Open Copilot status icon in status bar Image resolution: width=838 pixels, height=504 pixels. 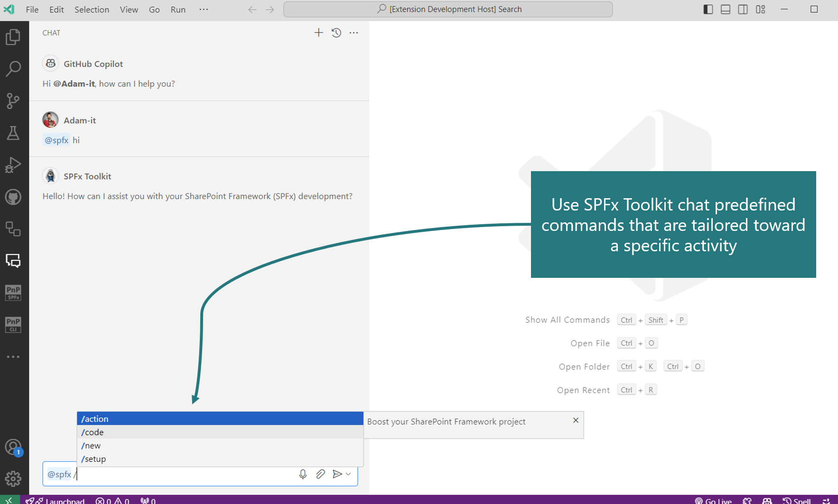(x=767, y=500)
